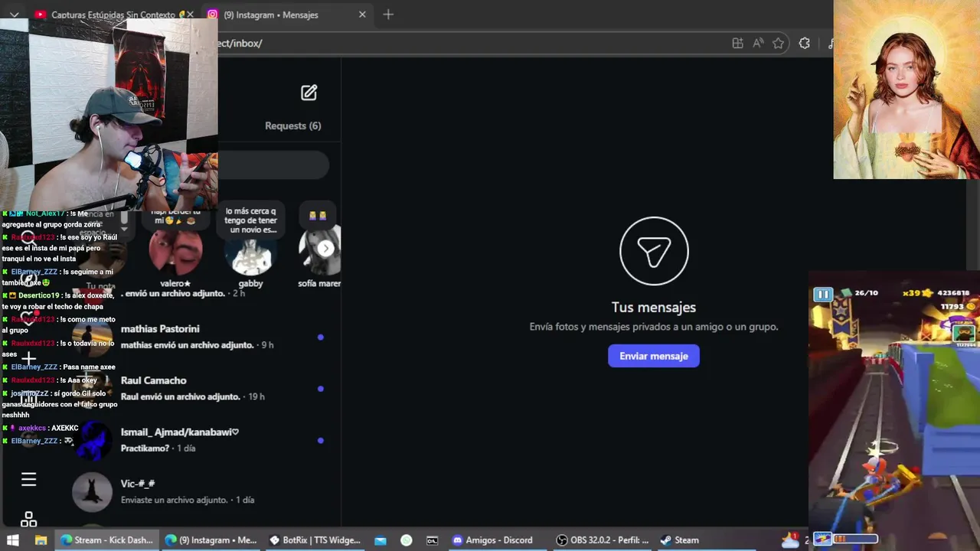
Task: Click the 'Tus mensajes' heading
Action: click(654, 307)
